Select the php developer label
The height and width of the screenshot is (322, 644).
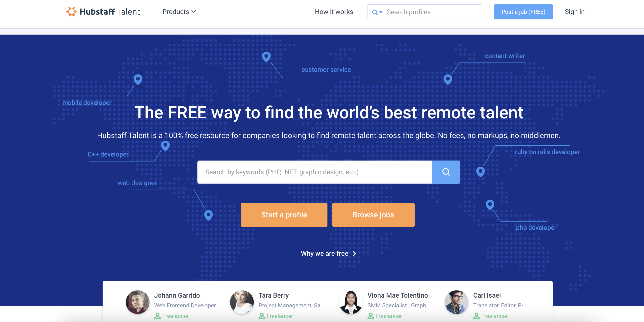[536, 228]
